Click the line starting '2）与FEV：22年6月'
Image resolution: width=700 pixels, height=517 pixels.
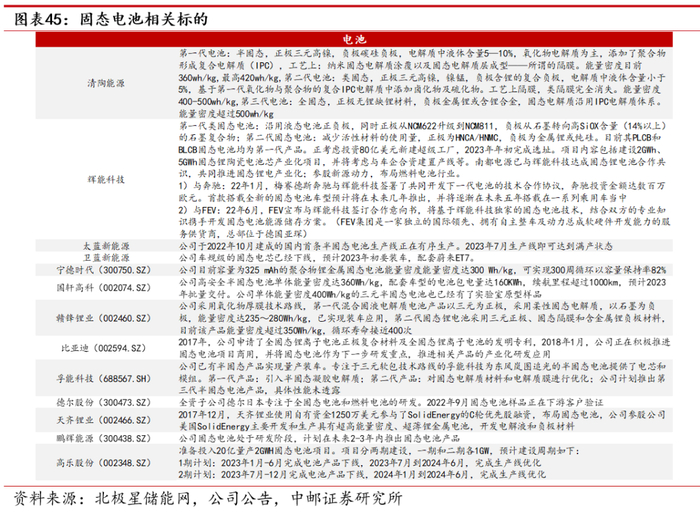[x=422, y=210]
